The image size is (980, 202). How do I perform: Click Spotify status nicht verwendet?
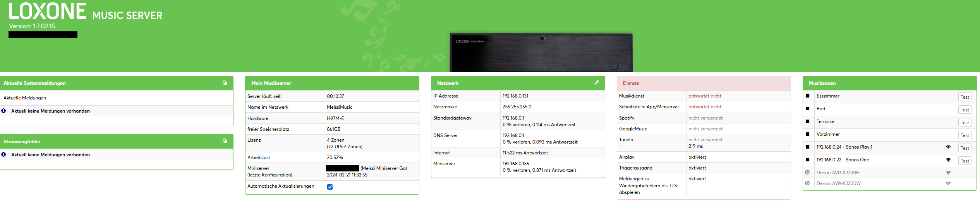click(x=705, y=118)
